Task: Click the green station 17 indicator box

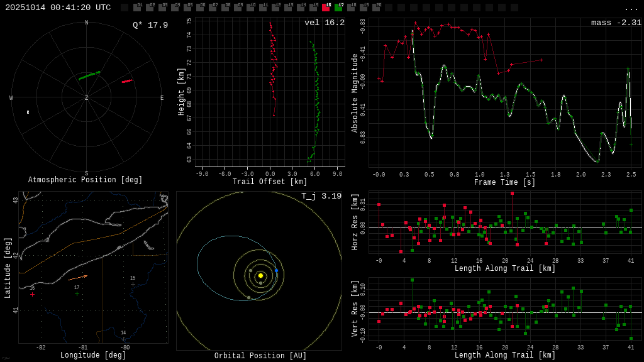Action: (x=338, y=8)
